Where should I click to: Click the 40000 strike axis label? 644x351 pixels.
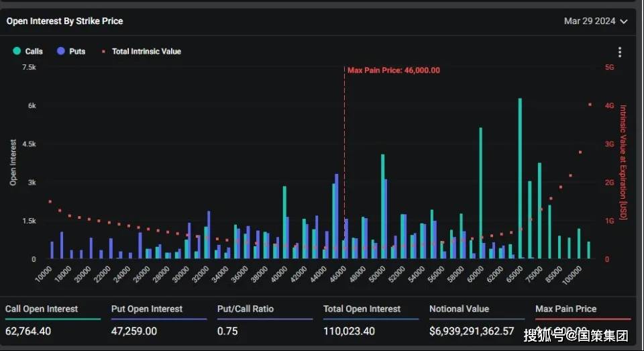pyautogui.click(x=279, y=274)
